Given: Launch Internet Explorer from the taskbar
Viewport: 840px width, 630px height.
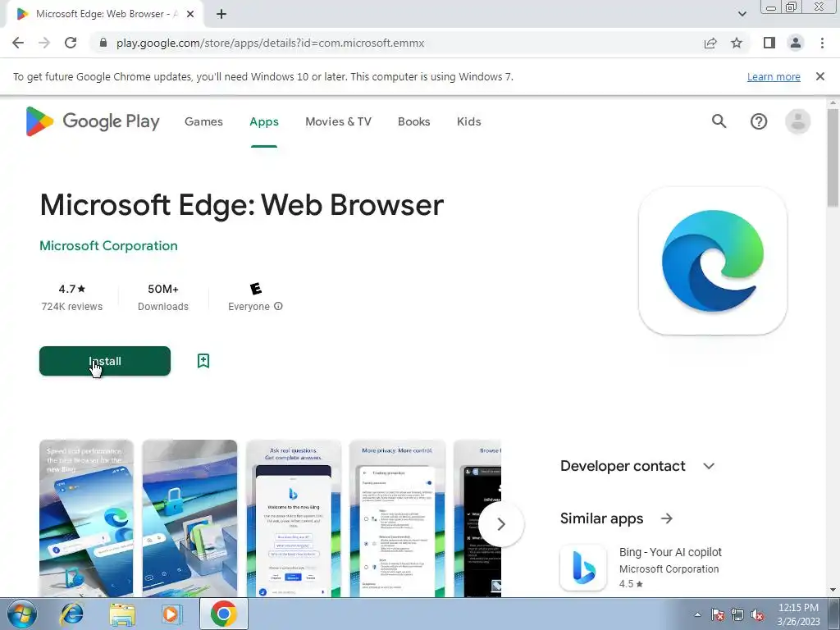Looking at the screenshot, I should click(72, 614).
